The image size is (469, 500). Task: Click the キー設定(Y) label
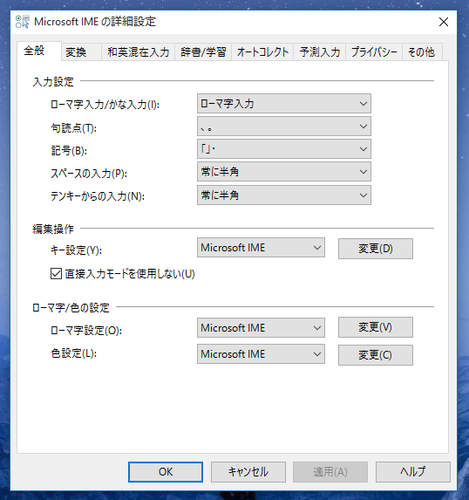point(76,250)
